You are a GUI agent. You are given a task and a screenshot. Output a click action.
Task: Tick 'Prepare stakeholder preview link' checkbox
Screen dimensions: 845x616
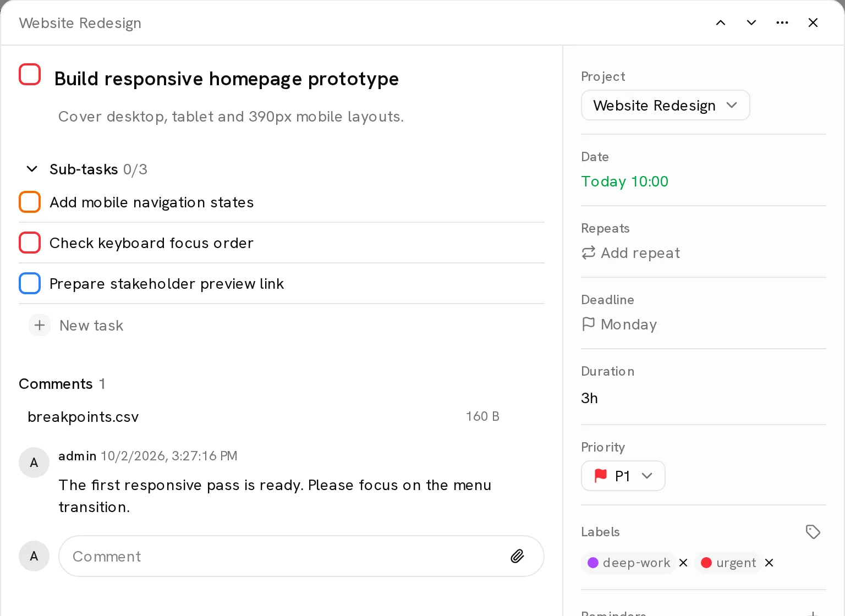(30, 283)
